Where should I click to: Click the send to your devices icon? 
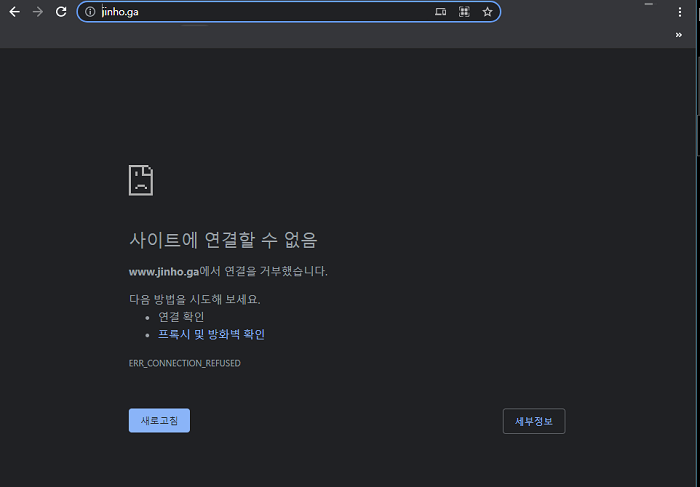441,12
